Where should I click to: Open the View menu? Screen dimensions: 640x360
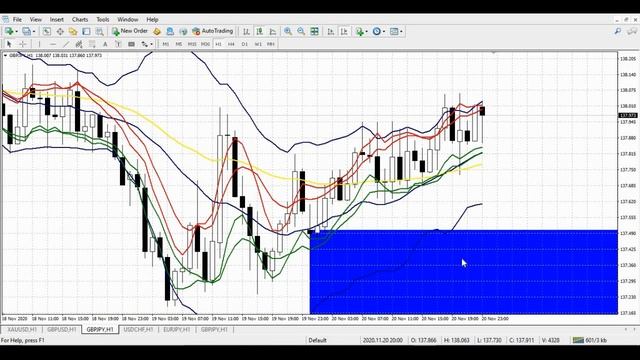(x=36, y=19)
